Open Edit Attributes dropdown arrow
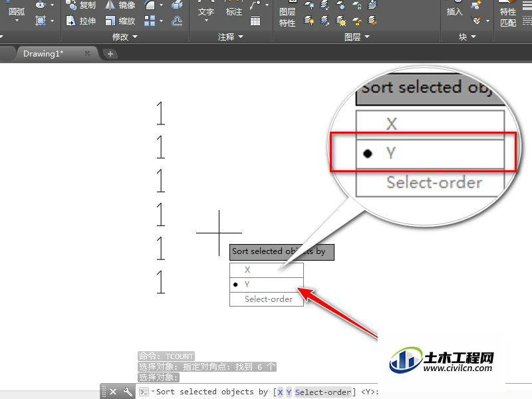The height and width of the screenshot is (399, 532). pos(487,21)
